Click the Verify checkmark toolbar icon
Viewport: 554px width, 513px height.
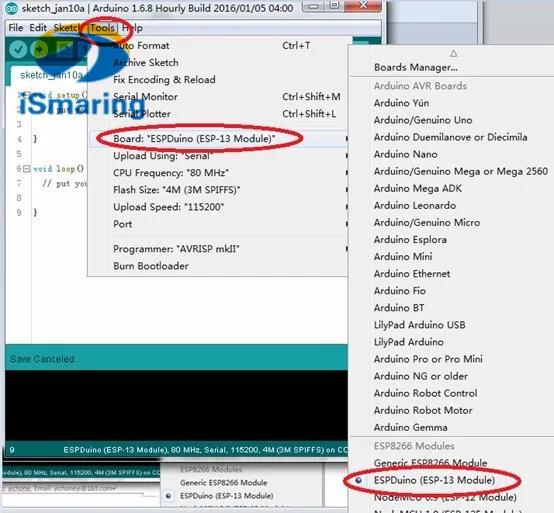coord(18,49)
